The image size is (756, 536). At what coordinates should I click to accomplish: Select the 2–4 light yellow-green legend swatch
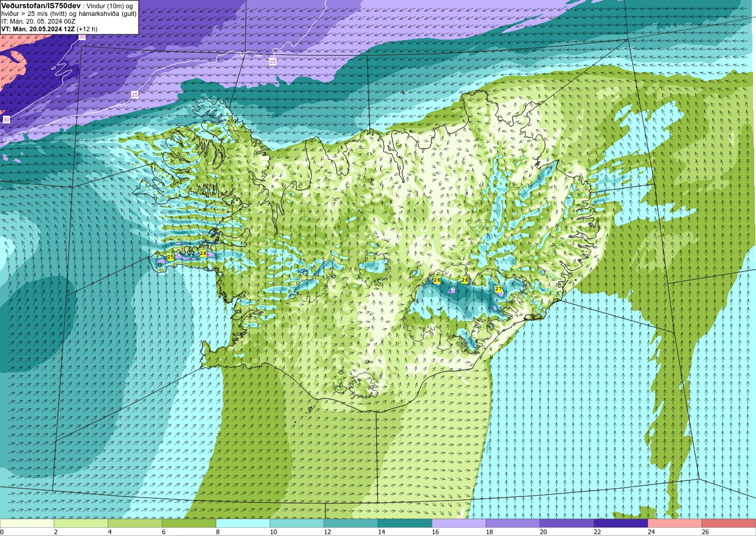81,523
